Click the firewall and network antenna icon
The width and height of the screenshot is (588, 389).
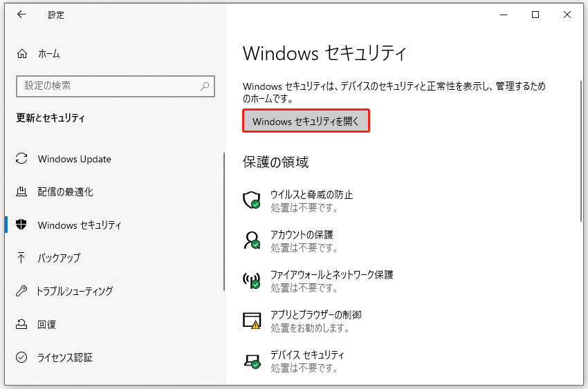[252, 280]
